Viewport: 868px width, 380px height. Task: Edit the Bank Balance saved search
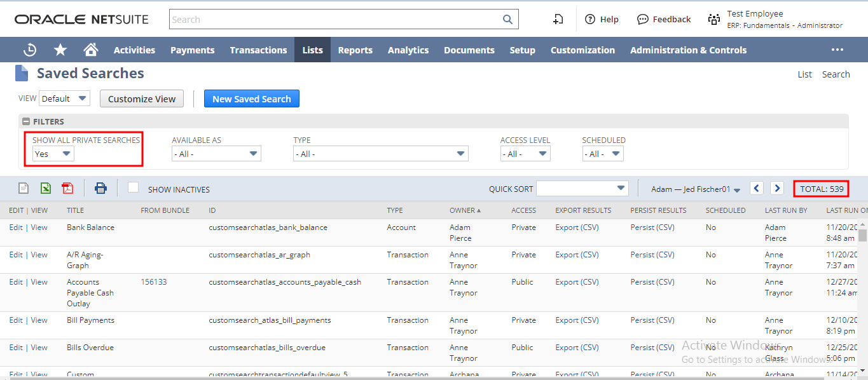[x=16, y=227]
